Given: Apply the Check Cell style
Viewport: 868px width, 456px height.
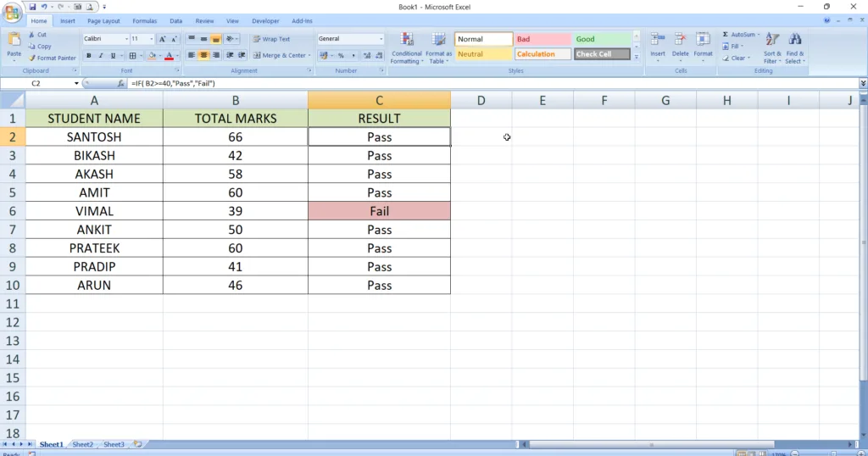Looking at the screenshot, I should (602, 54).
